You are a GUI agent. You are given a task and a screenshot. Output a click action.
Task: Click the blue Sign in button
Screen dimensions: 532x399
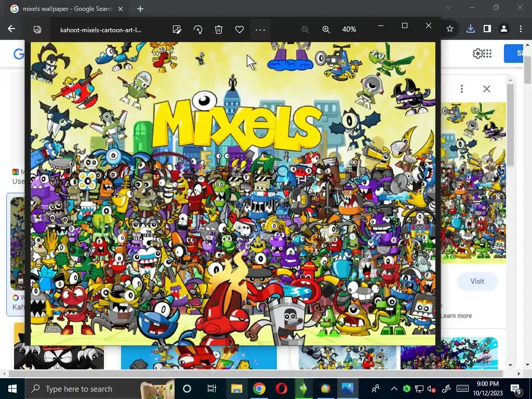pyautogui.click(x=513, y=54)
